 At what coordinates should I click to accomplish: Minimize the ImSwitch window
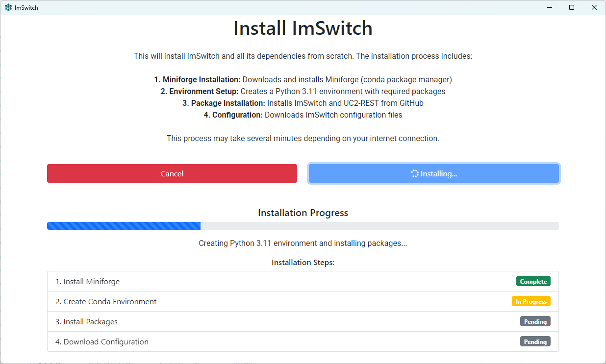click(549, 7)
